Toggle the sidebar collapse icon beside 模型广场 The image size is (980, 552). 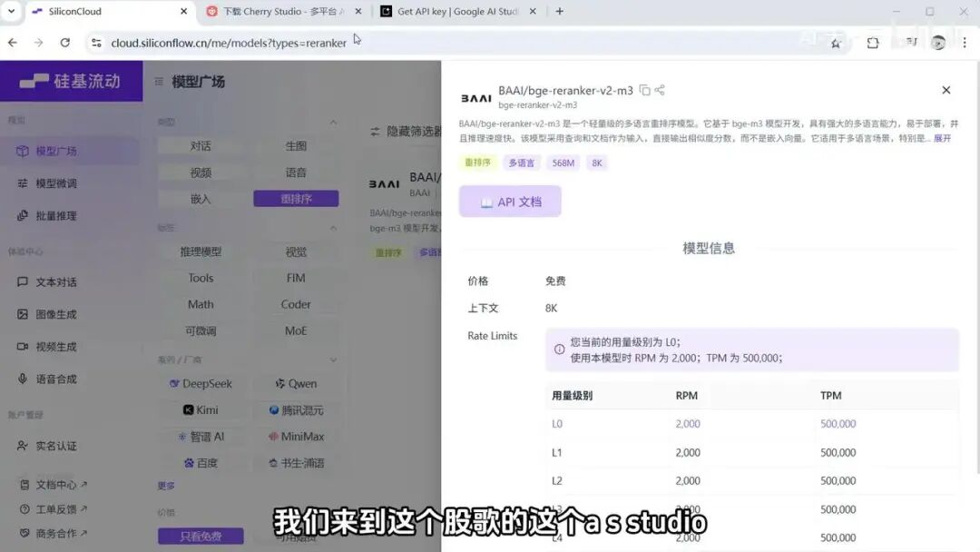(x=159, y=82)
